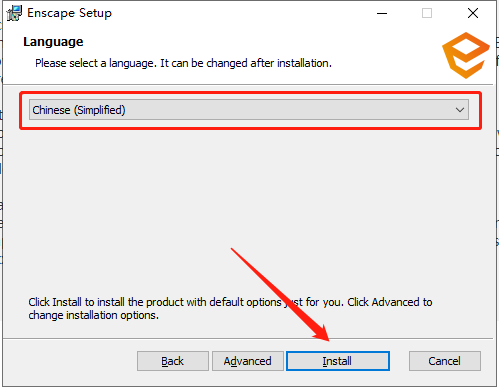This screenshot has height=389, width=499.
Task: Click the red arrow annotation pointing to Install
Action: 280,295
